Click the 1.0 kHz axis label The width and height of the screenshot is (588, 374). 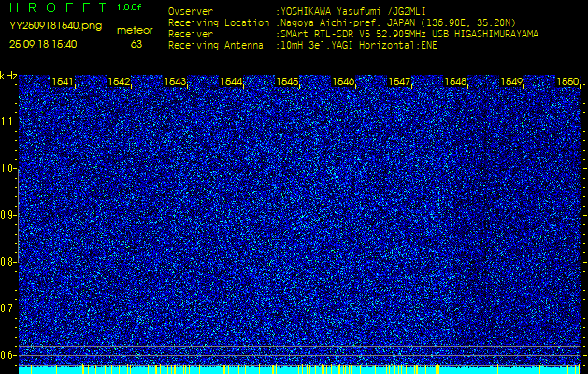tap(7, 168)
